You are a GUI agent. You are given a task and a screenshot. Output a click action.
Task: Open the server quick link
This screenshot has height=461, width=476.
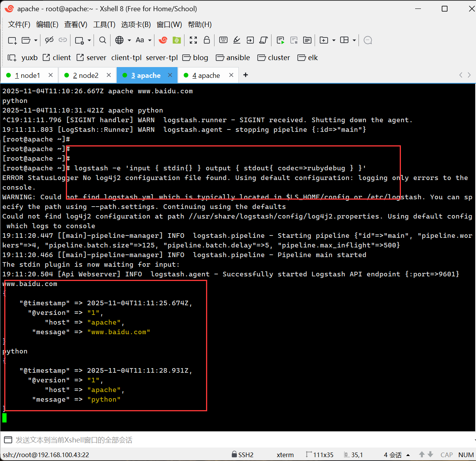91,58
